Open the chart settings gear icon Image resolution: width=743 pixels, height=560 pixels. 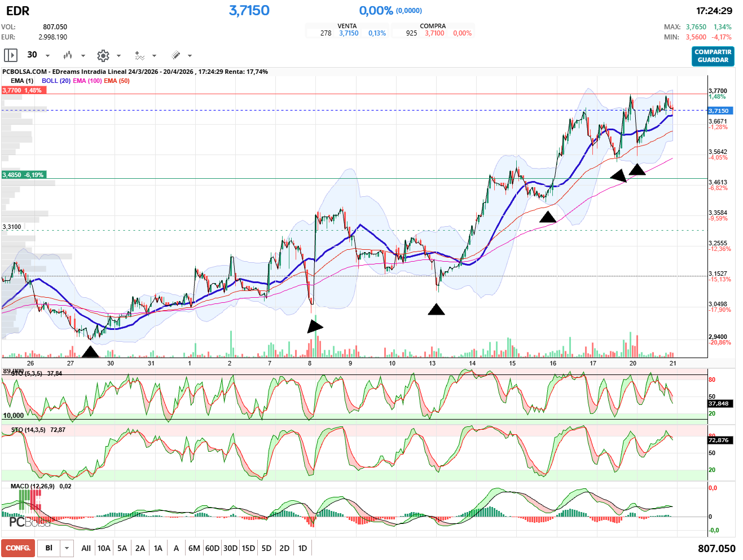click(x=103, y=55)
